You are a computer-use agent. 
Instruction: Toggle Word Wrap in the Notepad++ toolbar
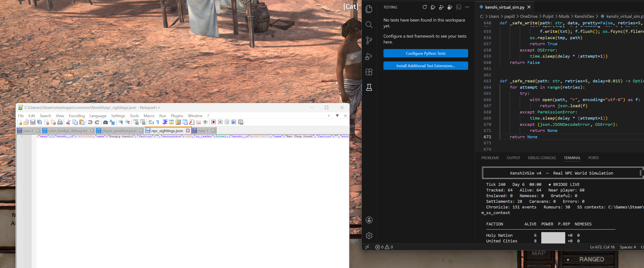click(x=151, y=122)
